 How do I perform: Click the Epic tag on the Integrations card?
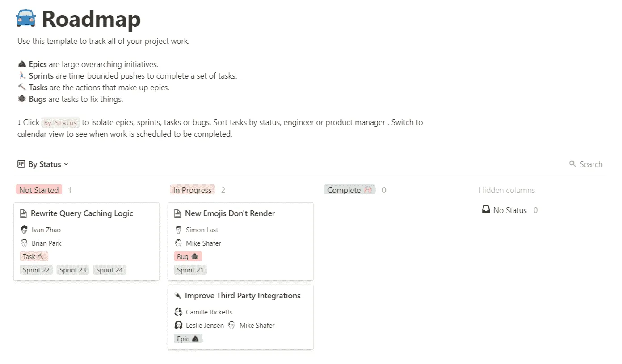coord(188,339)
